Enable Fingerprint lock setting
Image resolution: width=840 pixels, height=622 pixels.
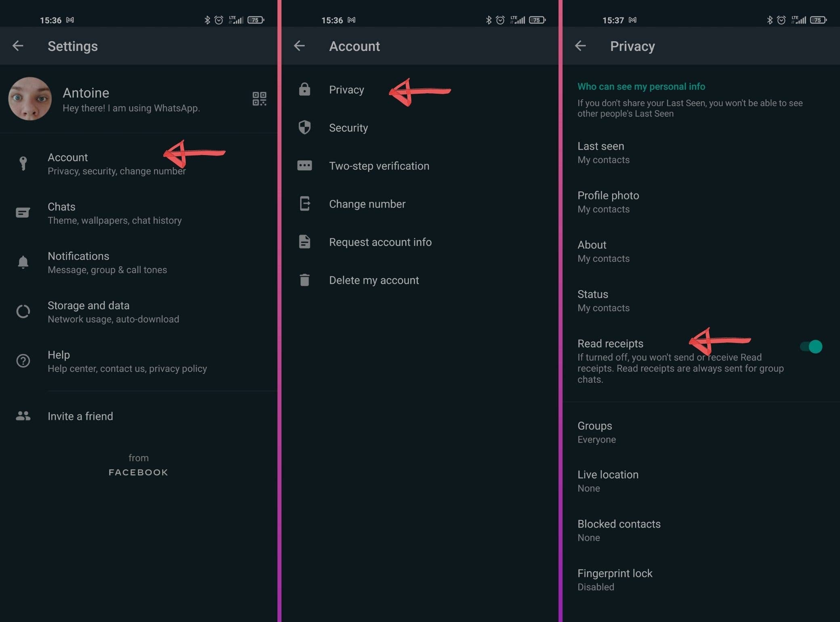tap(615, 579)
